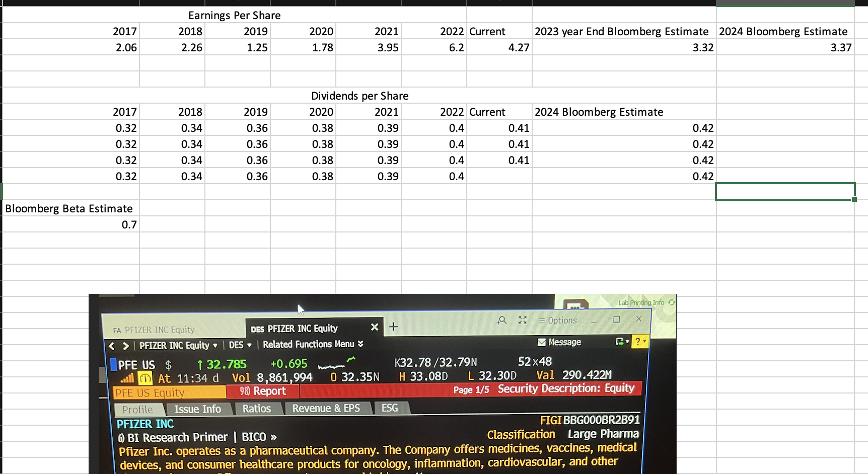
Task: Click the Large Pharma classification value
Action: [603, 434]
